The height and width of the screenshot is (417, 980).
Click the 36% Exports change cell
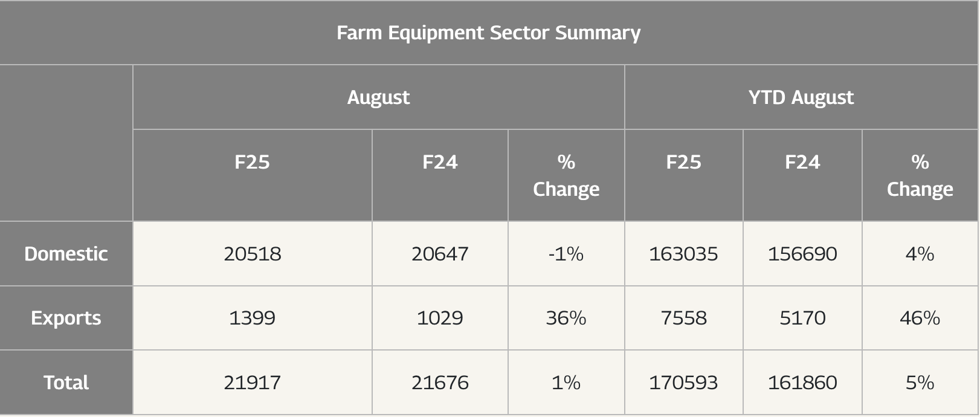(x=566, y=318)
